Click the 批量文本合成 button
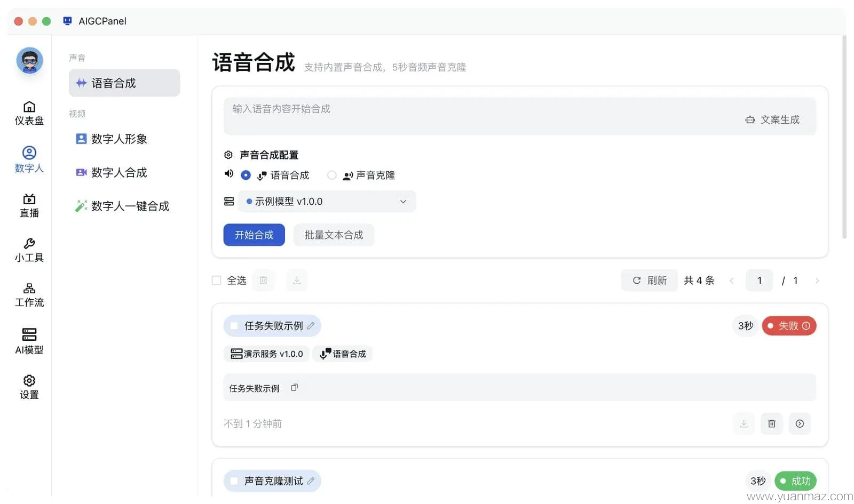Screen dimensions: 854x504 tap(334, 235)
